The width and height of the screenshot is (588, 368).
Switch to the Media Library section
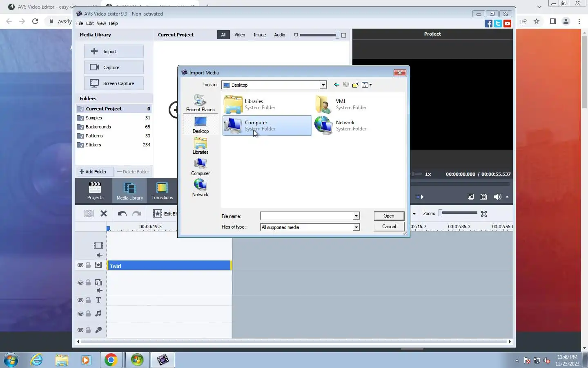130,191
